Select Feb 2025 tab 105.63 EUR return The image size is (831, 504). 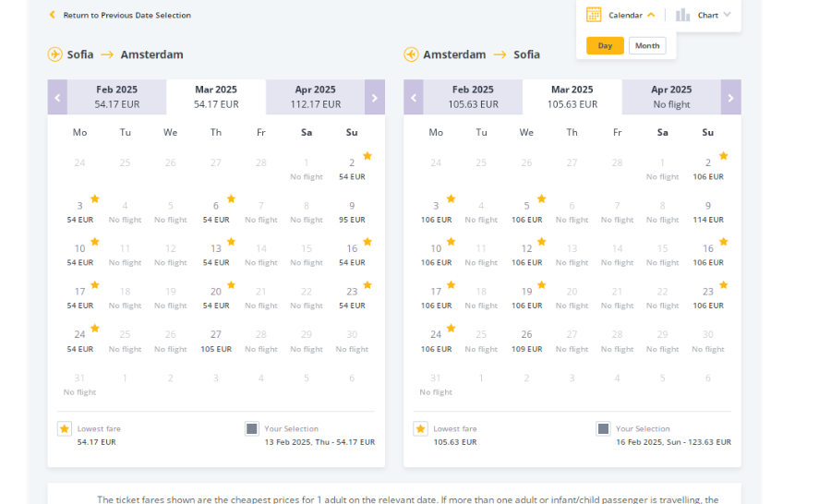[x=473, y=97]
